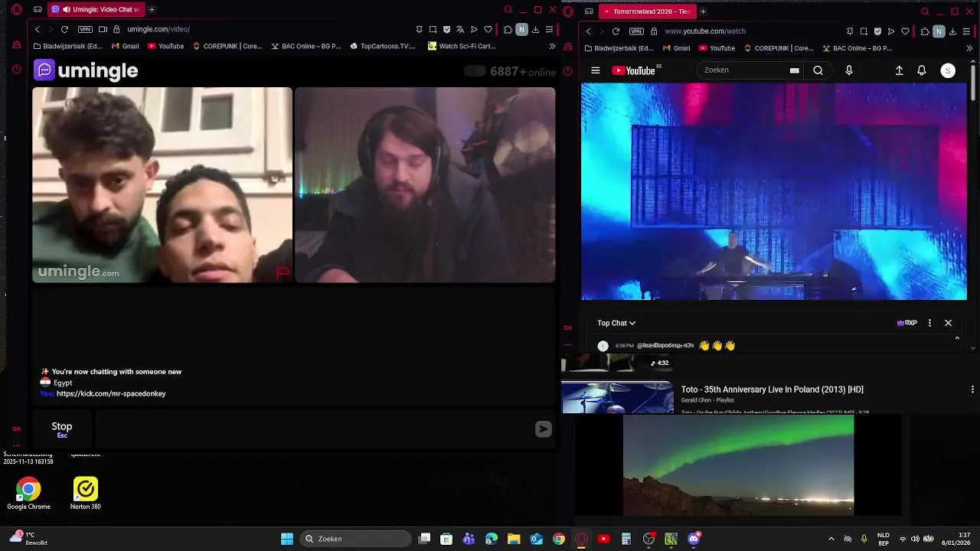Image resolution: width=980 pixels, height=551 pixels.
Task: Open Easy Setup menu in the Umingle window
Action: [x=549, y=30]
